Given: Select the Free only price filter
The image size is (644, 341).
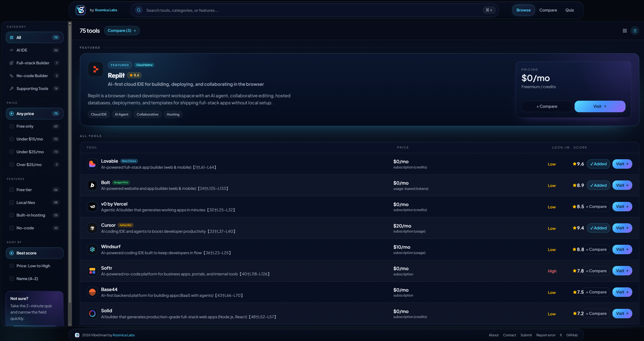Looking at the screenshot, I should (x=34, y=126).
